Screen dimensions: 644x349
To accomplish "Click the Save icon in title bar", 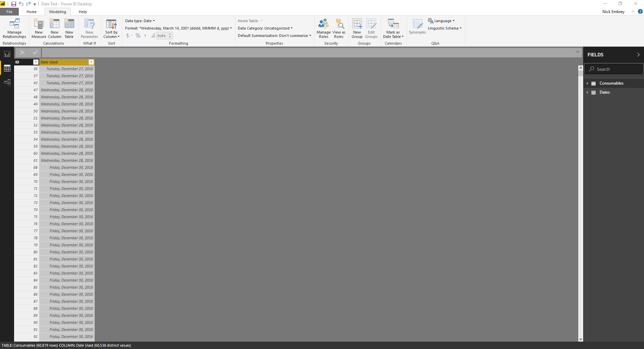I will pos(14,4).
